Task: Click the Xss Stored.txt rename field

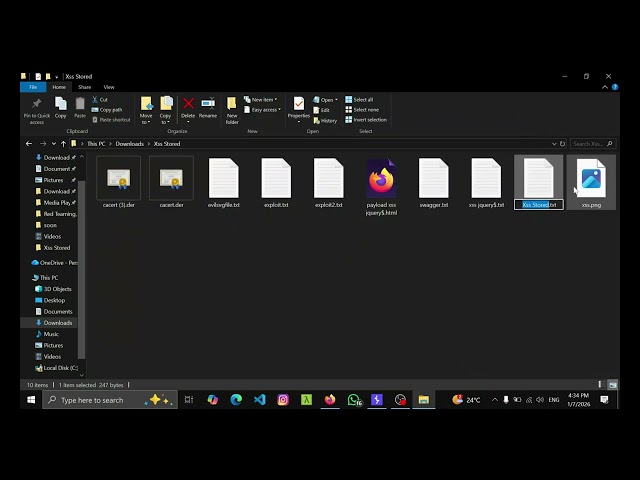Action: [x=539, y=205]
